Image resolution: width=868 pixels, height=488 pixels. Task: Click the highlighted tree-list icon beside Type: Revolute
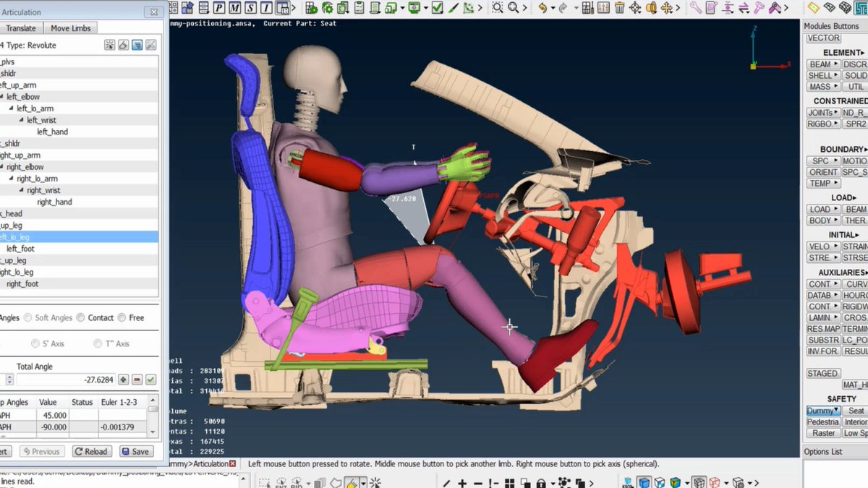point(137,45)
